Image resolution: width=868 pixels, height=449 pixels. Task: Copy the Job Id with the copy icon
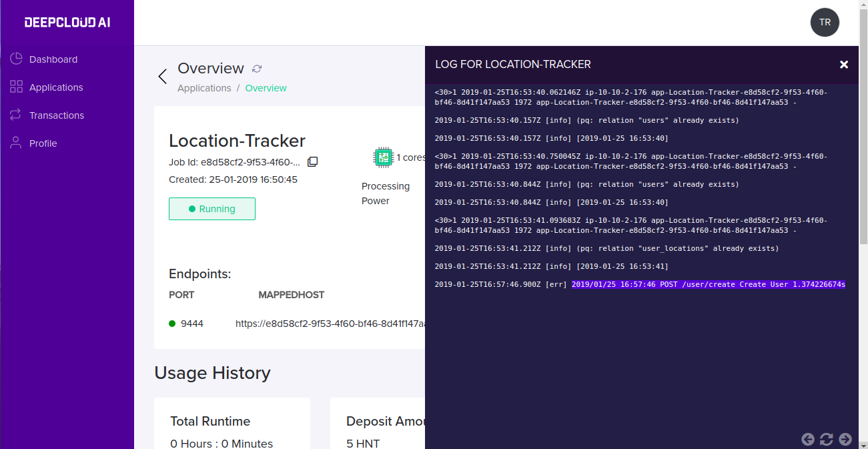312,161
